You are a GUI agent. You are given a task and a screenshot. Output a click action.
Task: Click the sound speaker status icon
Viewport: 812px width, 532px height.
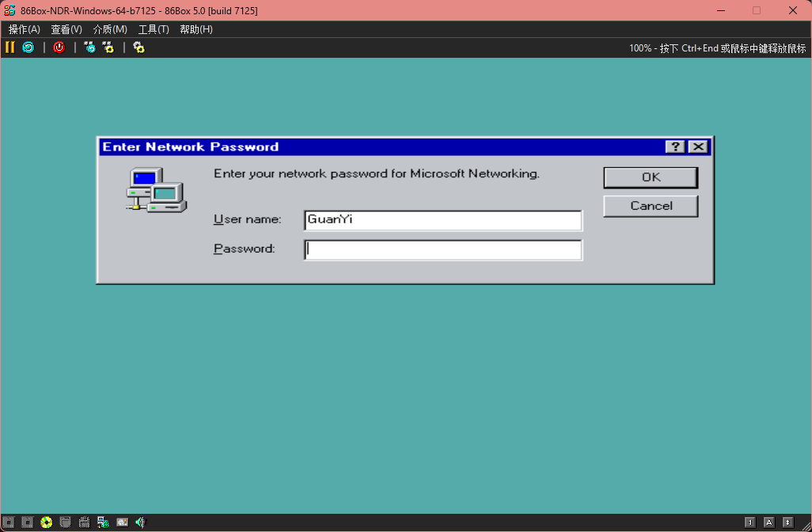tap(142, 522)
